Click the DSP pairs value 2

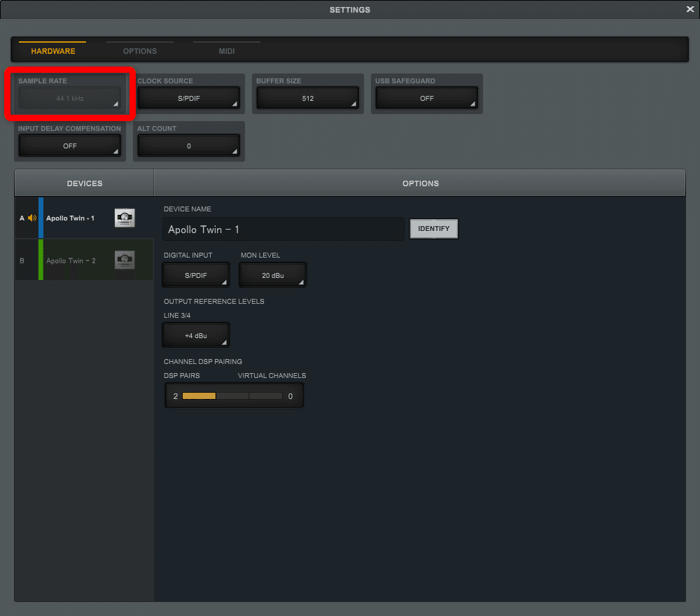tap(176, 396)
